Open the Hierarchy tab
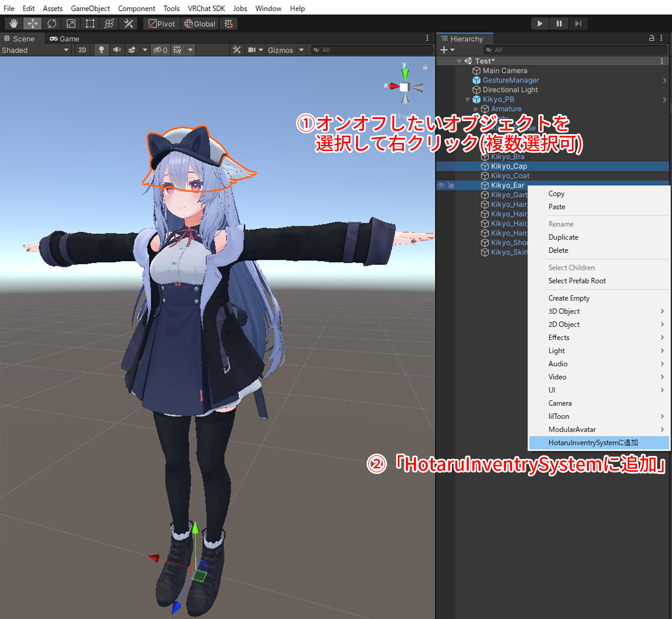Viewport: 672px width, 619px height. click(x=465, y=39)
